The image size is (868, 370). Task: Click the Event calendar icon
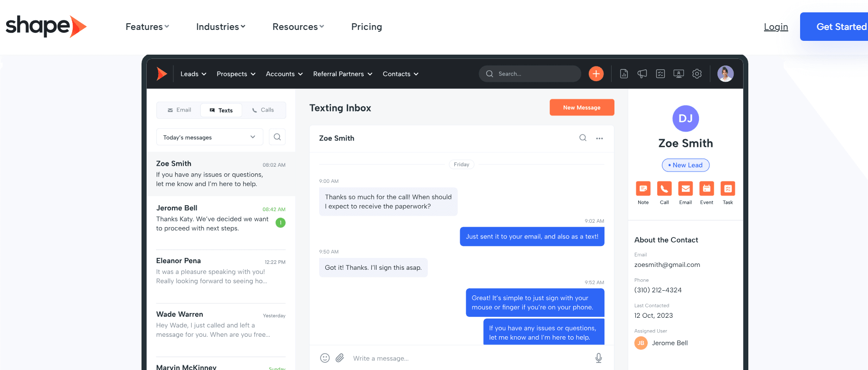point(707,189)
